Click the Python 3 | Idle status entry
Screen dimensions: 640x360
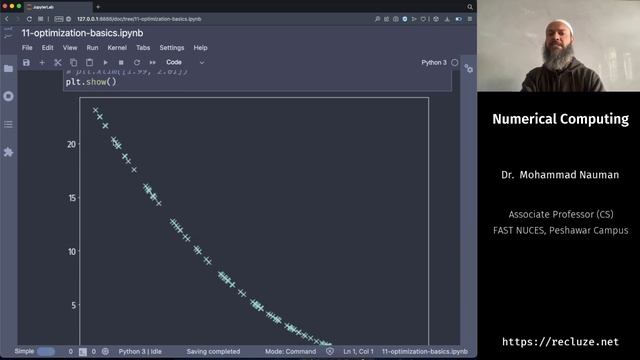140,351
